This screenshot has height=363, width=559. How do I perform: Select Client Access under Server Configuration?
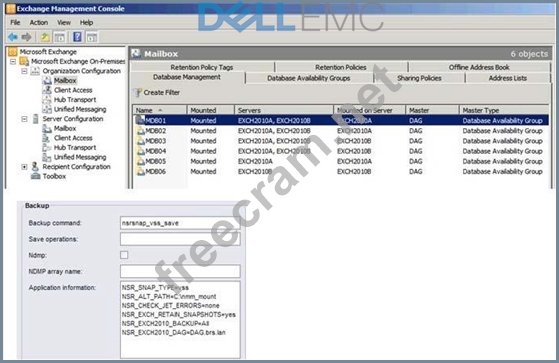(x=73, y=138)
